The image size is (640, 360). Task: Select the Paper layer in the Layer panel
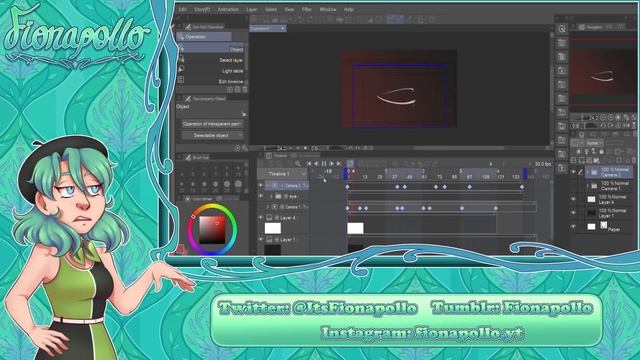[x=610, y=227]
